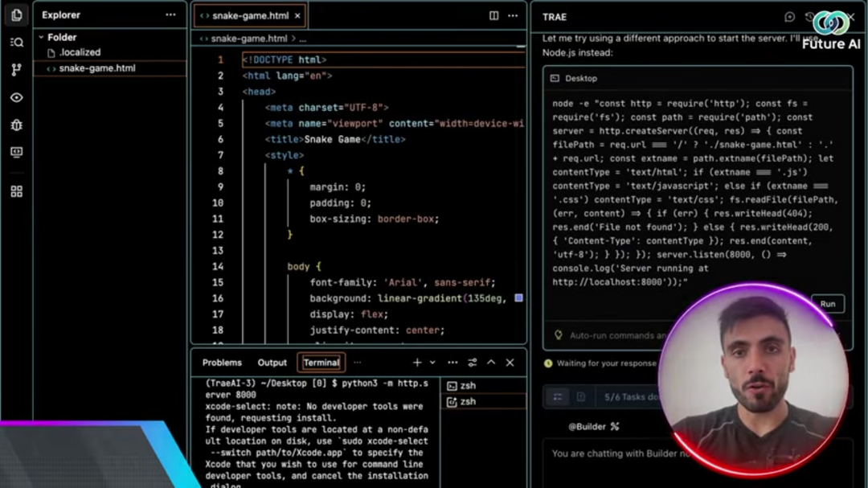Image resolution: width=868 pixels, height=488 pixels.
Task: Toggle the task list view button in chat
Action: coord(558,397)
